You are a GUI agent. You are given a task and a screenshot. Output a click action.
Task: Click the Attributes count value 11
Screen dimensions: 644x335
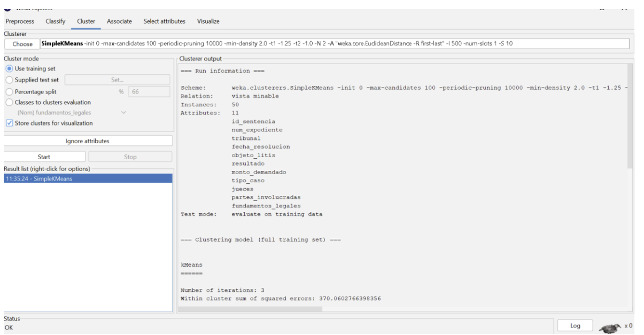235,113
